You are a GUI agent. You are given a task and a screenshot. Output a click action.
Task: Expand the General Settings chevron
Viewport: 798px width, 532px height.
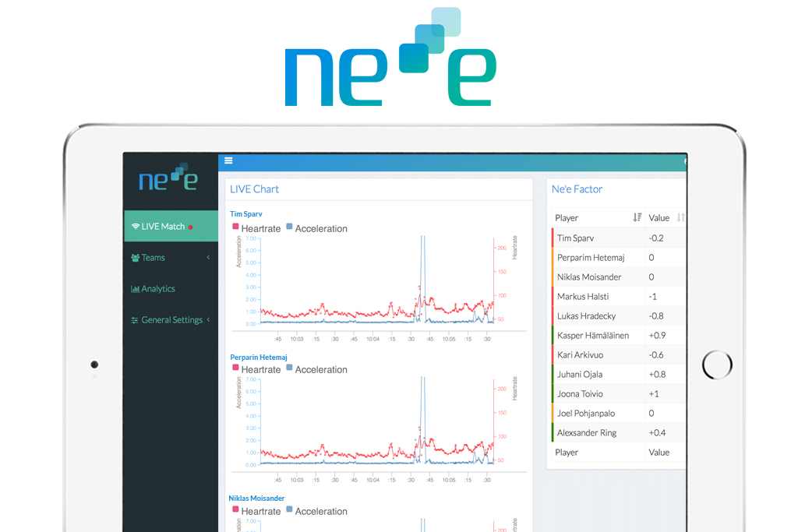[x=208, y=319]
